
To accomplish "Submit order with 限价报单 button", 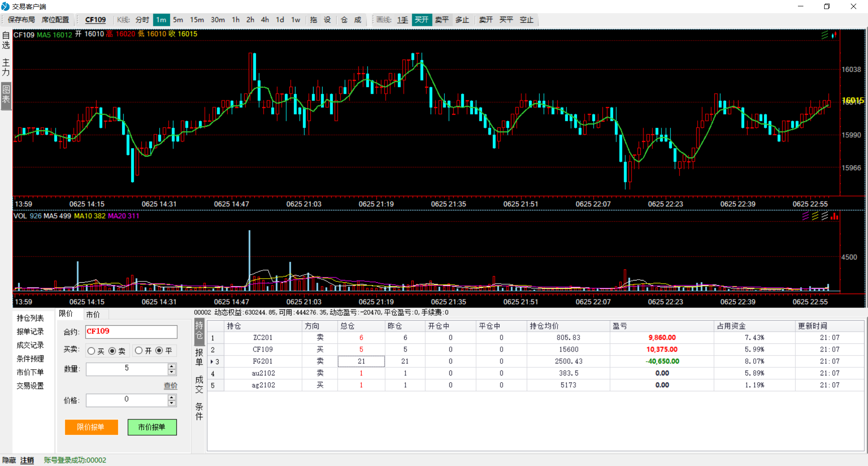I will 91,427.
